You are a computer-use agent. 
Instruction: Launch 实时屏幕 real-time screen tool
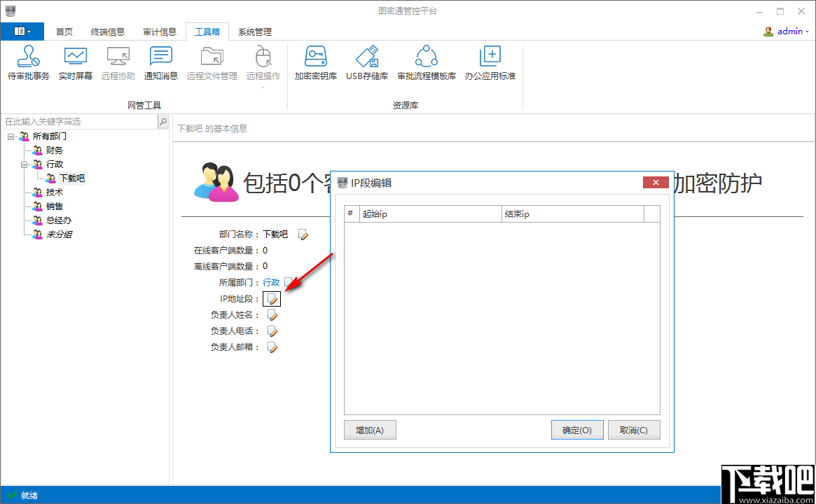coord(76,63)
